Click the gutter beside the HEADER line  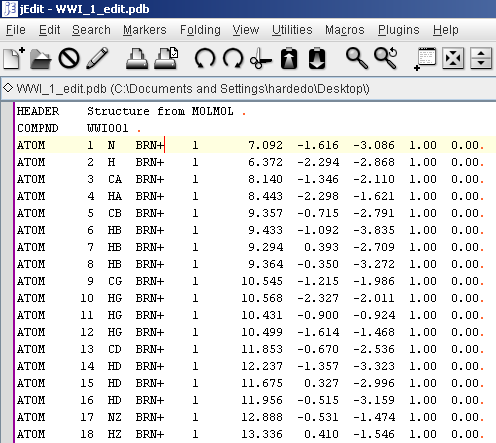7,111
